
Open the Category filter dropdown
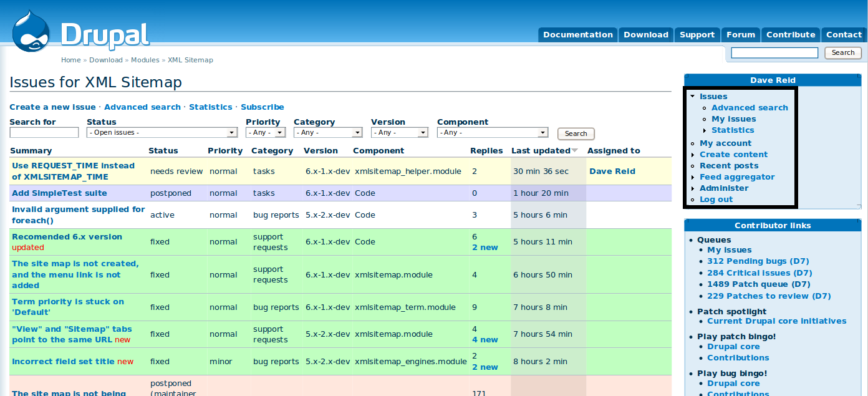(x=328, y=133)
